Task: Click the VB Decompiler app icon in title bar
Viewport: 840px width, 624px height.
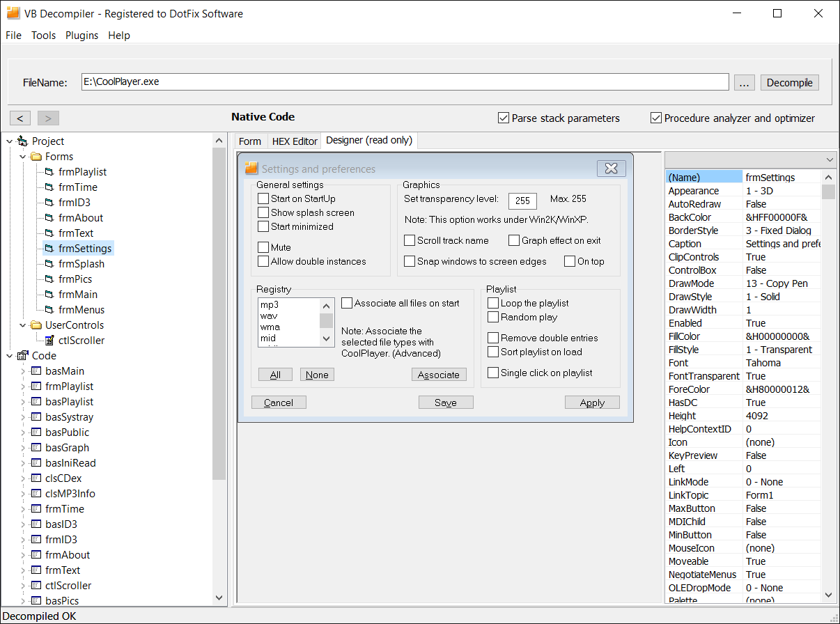Action: tap(13, 13)
